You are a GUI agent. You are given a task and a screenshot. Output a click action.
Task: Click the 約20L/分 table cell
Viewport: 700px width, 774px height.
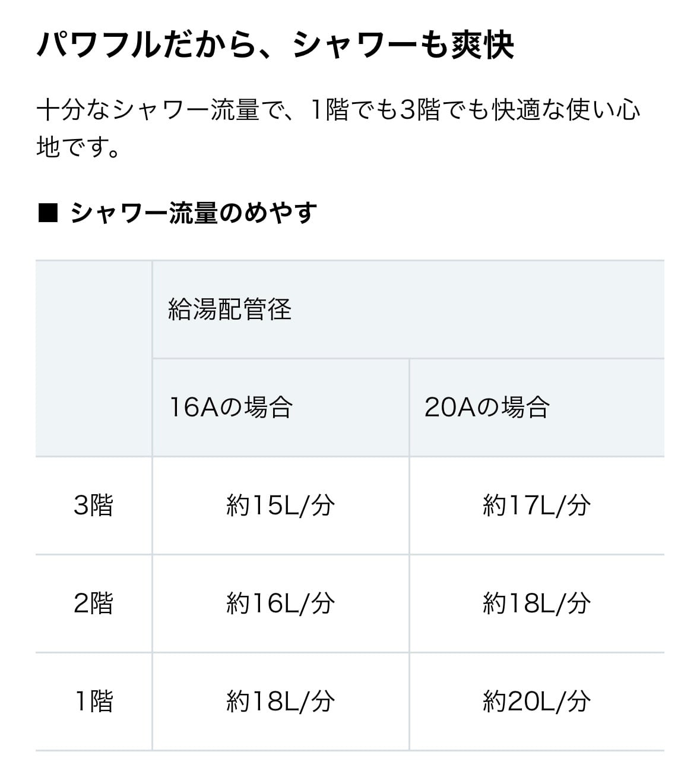(x=537, y=702)
